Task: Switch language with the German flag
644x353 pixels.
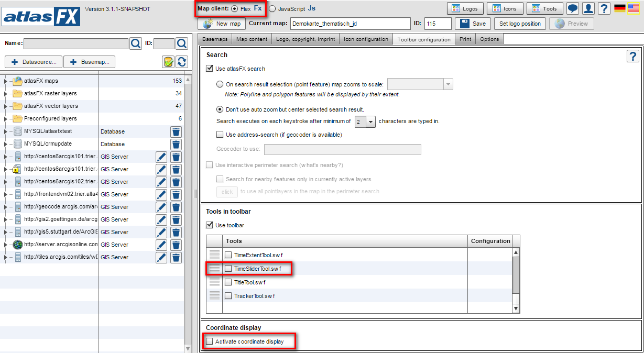Action: point(620,8)
